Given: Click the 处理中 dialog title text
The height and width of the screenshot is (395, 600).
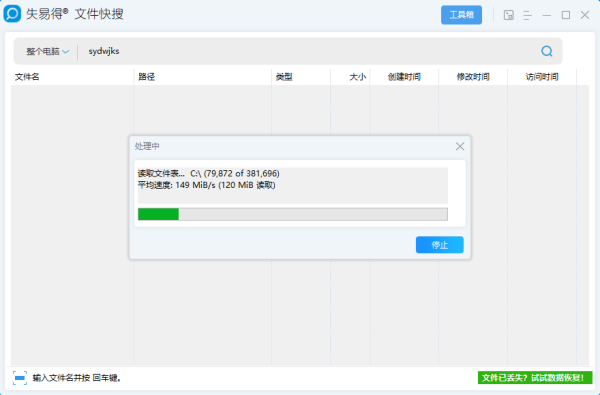Looking at the screenshot, I should (x=147, y=146).
